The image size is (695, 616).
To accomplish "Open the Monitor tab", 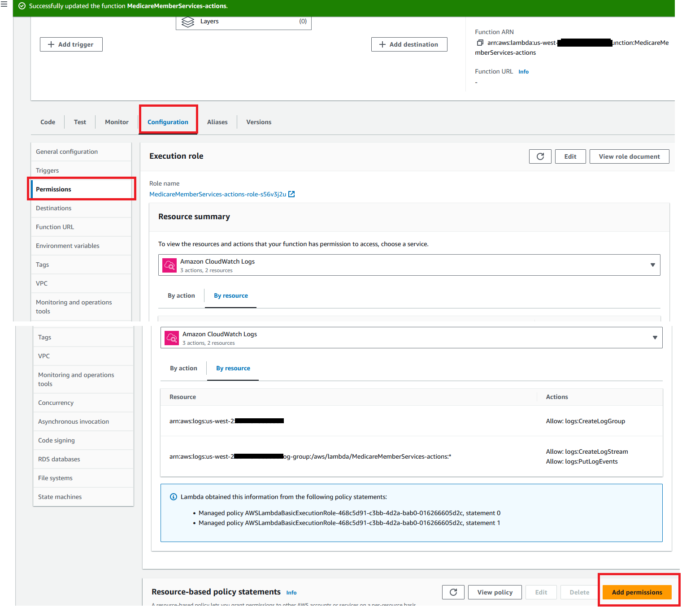I will pos(117,122).
